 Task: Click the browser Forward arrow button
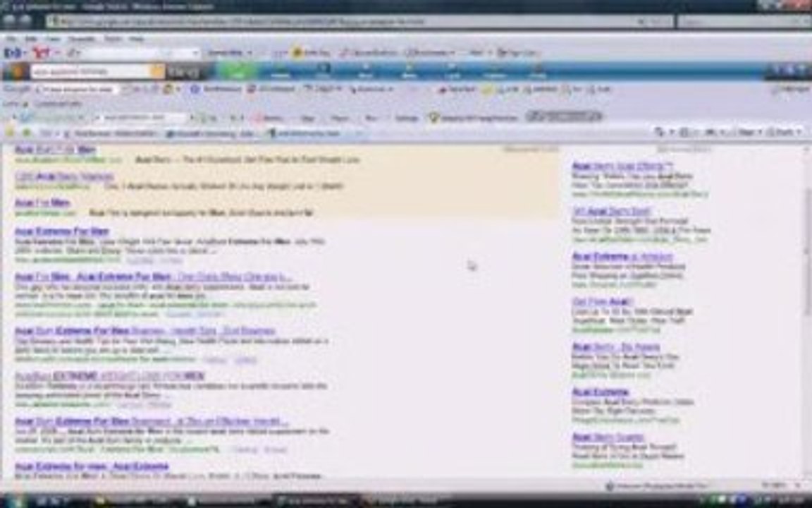click(26, 20)
